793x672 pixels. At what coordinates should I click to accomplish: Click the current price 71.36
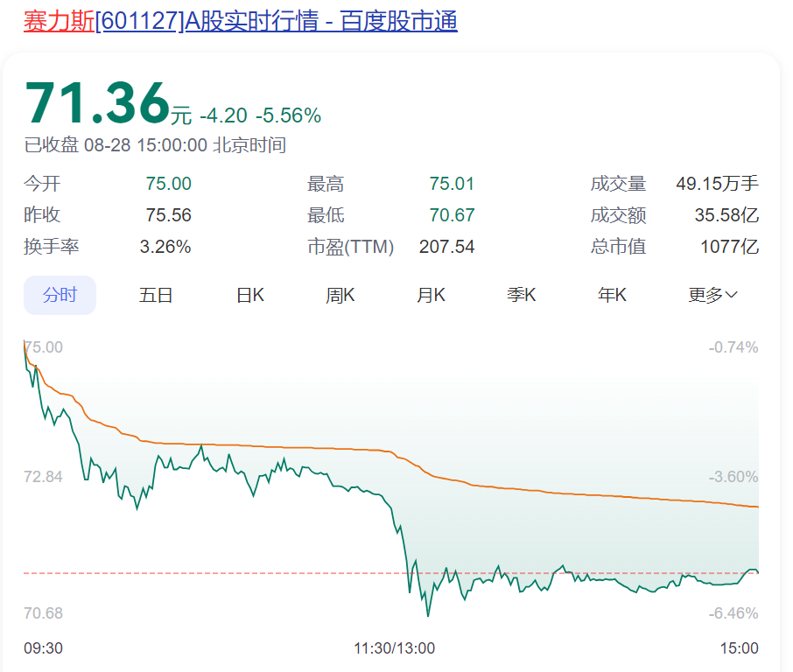pyautogui.click(x=97, y=103)
